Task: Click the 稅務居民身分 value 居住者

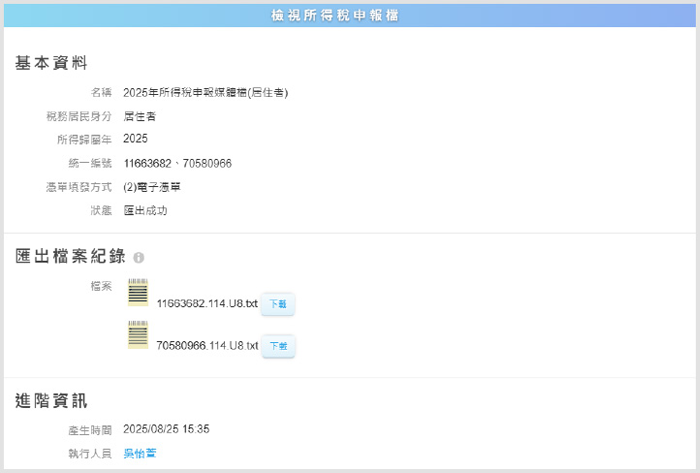Action: 139,116
